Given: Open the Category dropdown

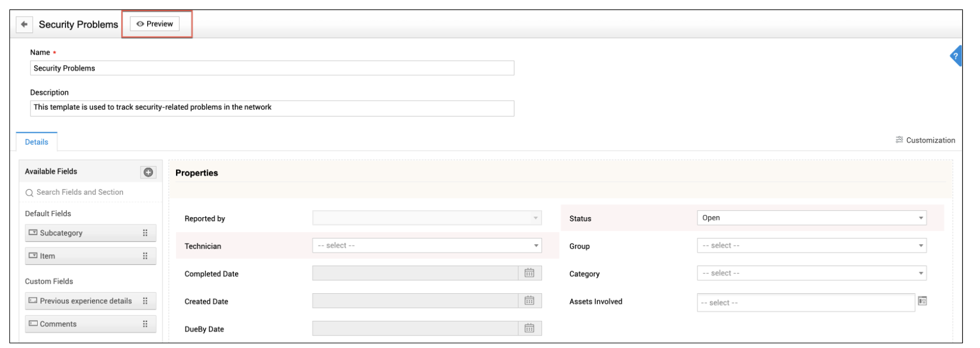Looking at the screenshot, I should 811,273.
